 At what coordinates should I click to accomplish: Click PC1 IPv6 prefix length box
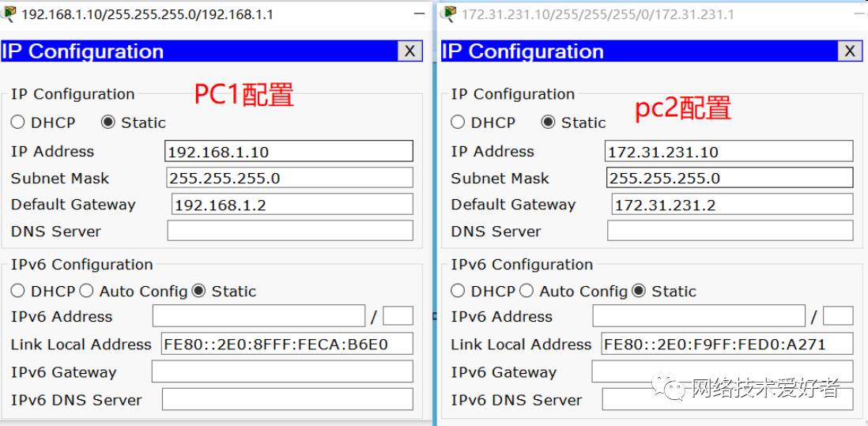(398, 316)
